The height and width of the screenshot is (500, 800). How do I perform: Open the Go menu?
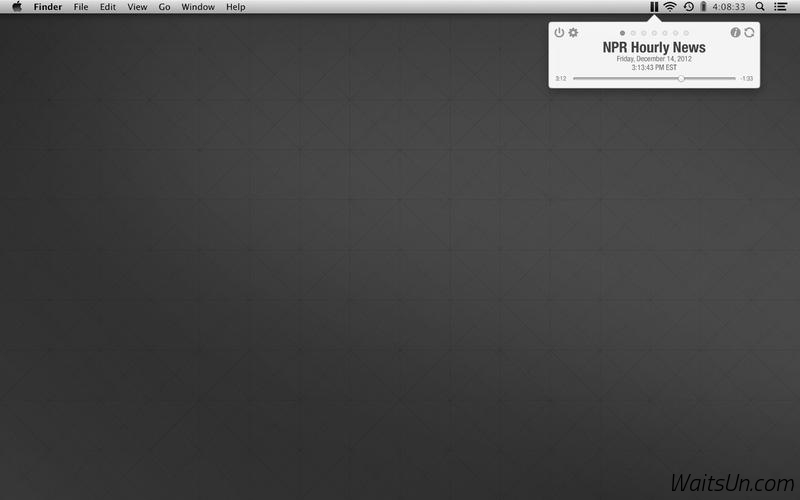(164, 7)
